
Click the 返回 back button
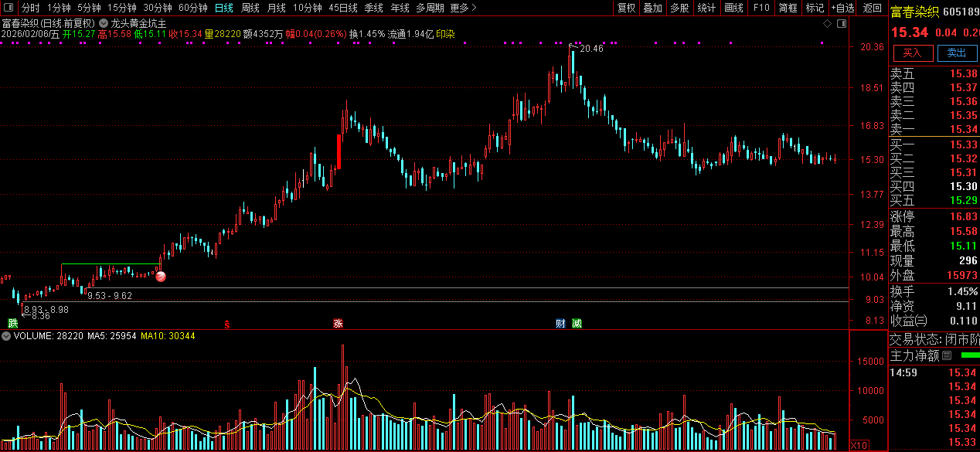click(x=873, y=8)
